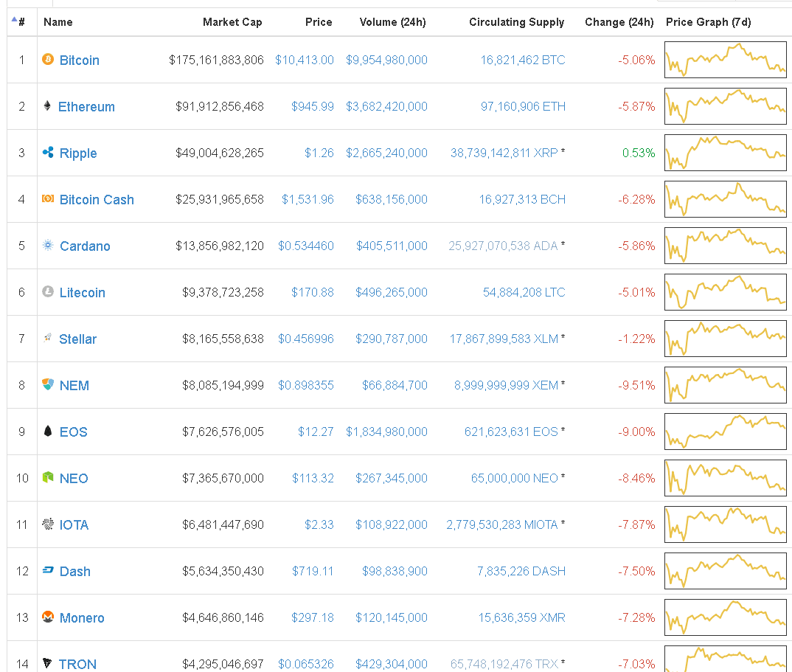The height and width of the screenshot is (672, 792).
Task: Click the blue Ripple logo icon
Action: [48, 153]
